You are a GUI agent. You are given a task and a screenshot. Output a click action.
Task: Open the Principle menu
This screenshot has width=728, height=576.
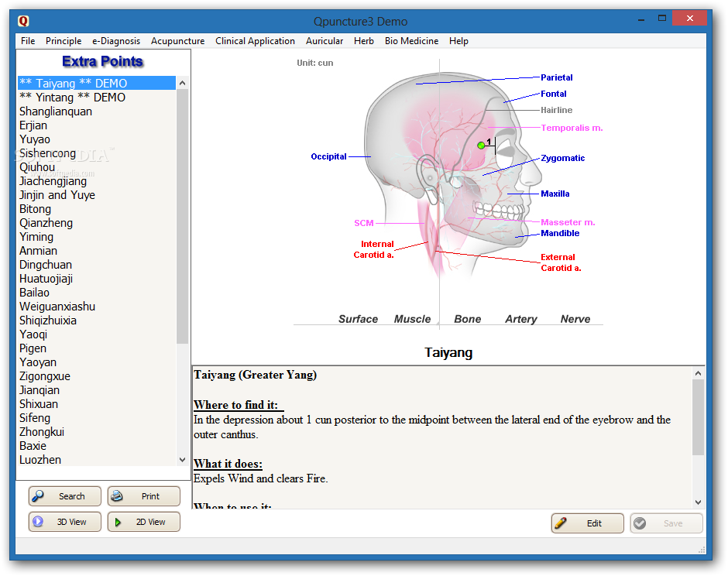coord(64,41)
